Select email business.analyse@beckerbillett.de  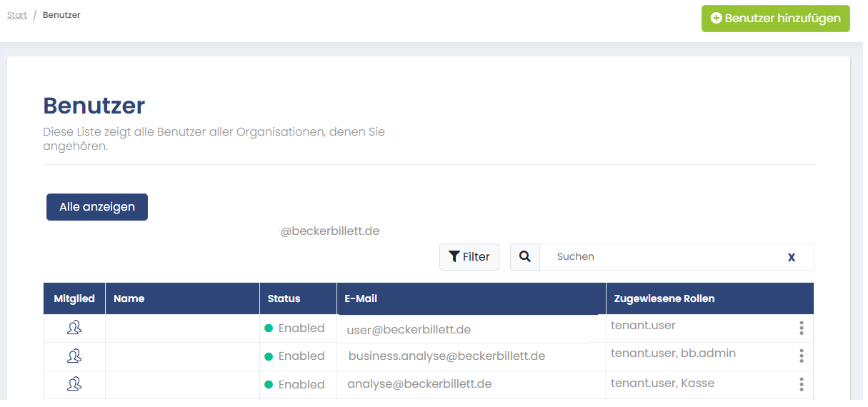[x=447, y=356]
